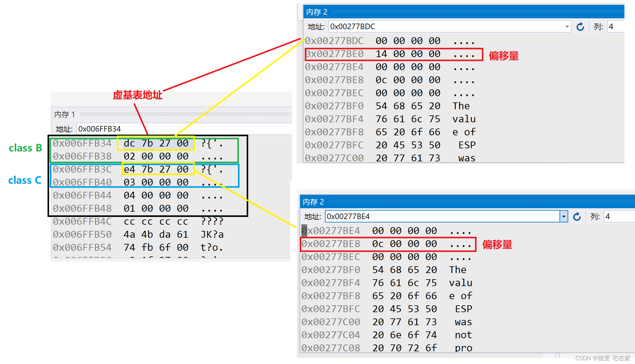Select row 0x00277C08 in bottom Memory 2
The image size is (635, 364).
point(386,348)
